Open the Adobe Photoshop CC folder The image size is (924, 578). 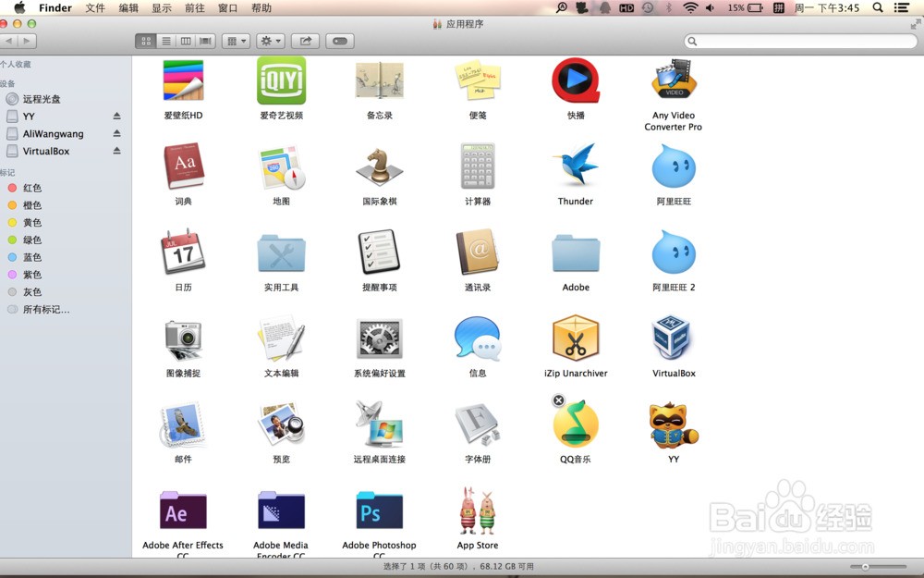pos(380,510)
